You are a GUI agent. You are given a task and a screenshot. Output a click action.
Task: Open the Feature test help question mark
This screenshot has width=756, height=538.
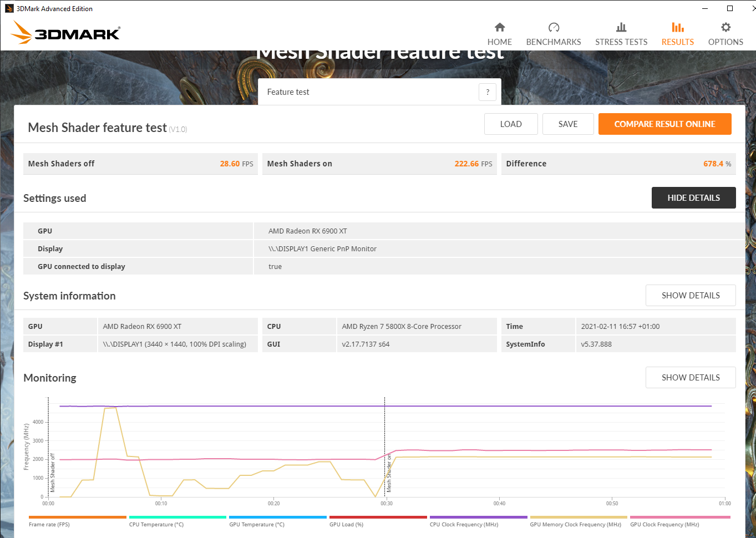click(x=488, y=92)
